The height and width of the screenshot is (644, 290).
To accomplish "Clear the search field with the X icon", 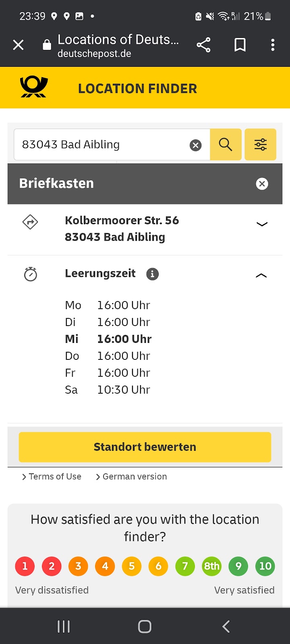I will pyautogui.click(x=195, y=145).
